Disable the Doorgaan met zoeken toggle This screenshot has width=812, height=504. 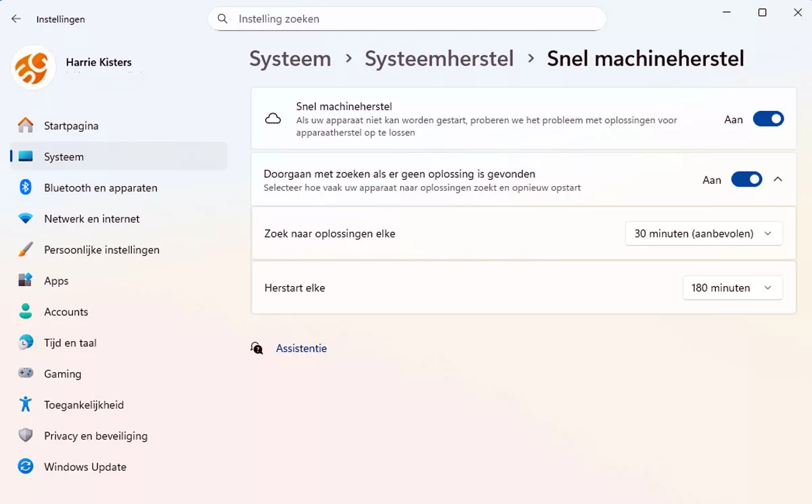(746, 180)
